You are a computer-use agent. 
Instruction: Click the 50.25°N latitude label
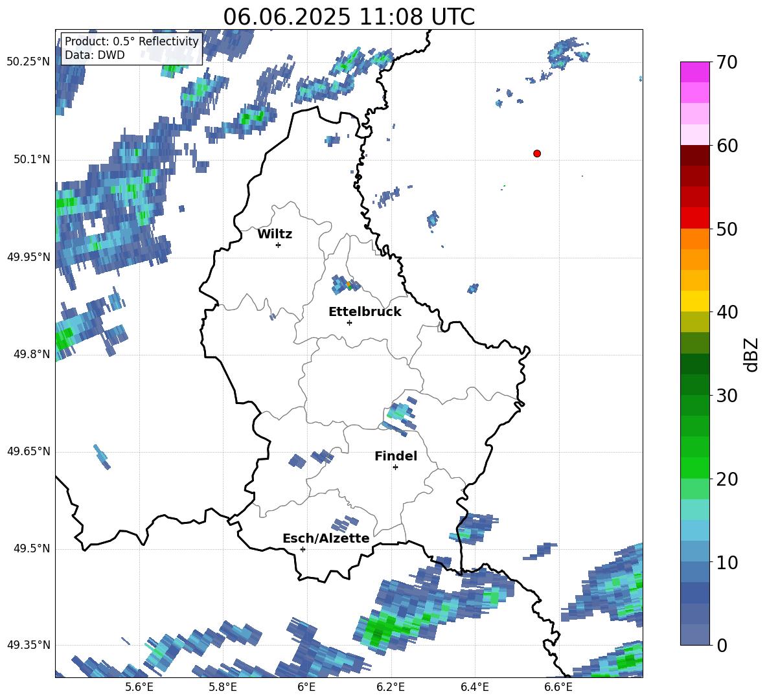(x=29, y=62)
